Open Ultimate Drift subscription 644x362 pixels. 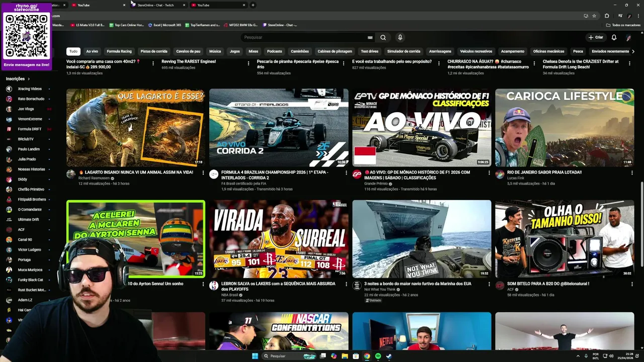click(x=29, y=220)
